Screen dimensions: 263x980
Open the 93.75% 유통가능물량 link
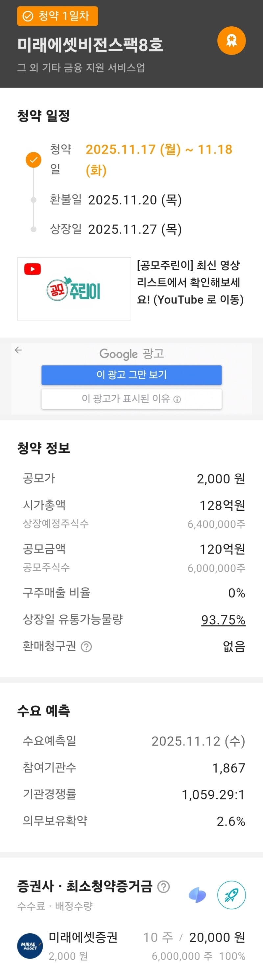(x=223, y=620)
